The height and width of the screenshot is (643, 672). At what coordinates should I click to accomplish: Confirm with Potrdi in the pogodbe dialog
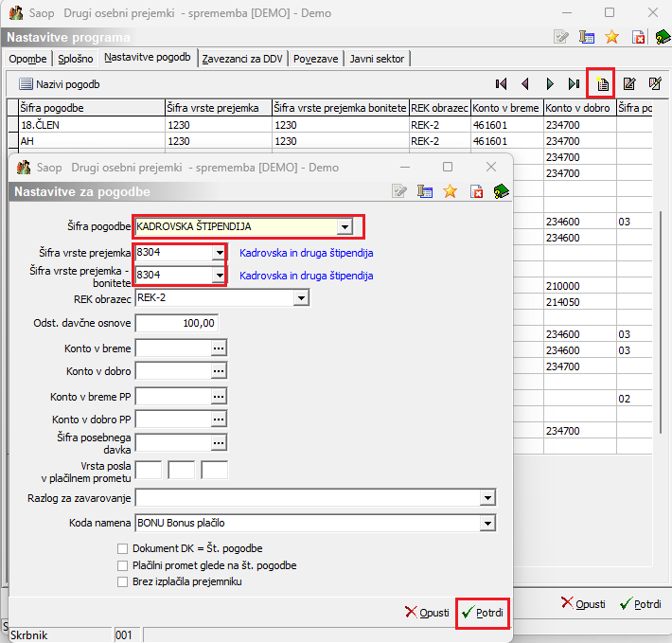[483, 613]
